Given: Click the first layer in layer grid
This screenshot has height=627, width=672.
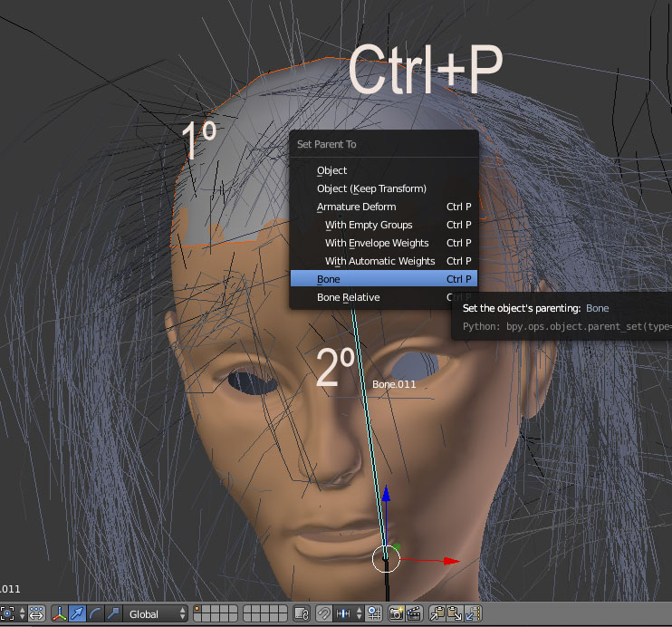Looking at the screenshot, I should click(198, 610).
